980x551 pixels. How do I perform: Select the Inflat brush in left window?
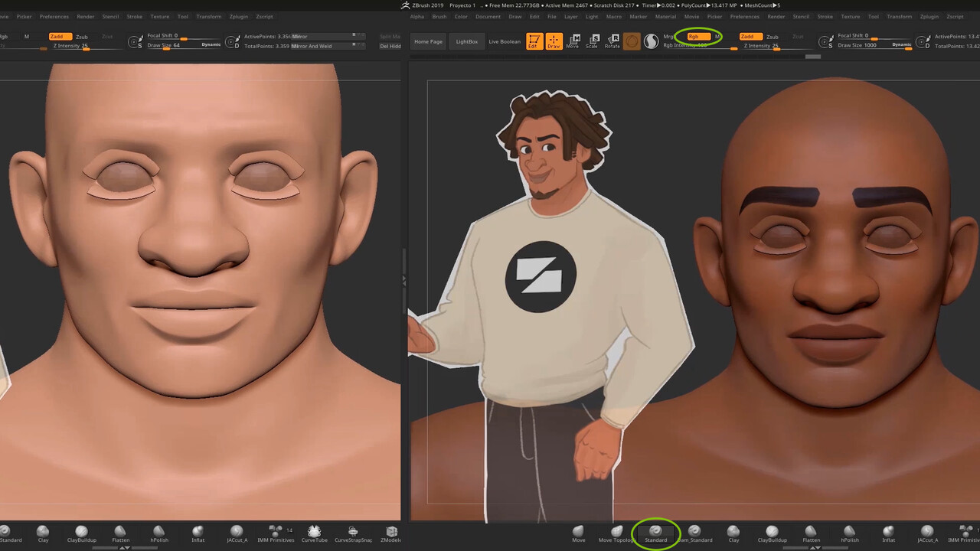(198, 534)
